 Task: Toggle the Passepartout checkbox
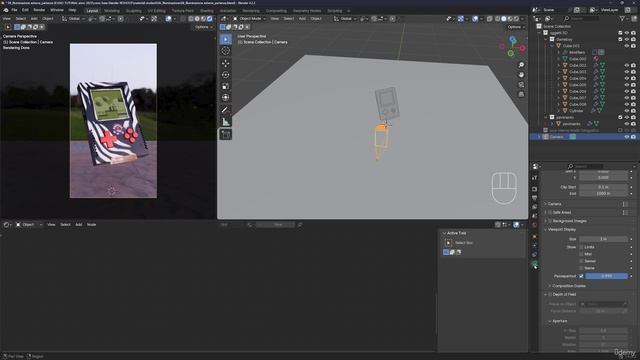tap(581, 276)
